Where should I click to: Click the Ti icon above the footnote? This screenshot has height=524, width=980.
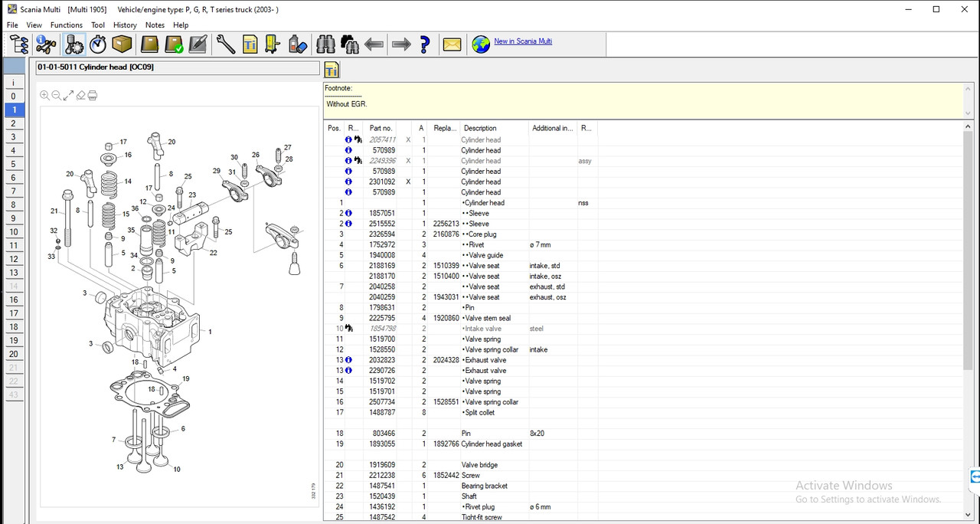332,70
